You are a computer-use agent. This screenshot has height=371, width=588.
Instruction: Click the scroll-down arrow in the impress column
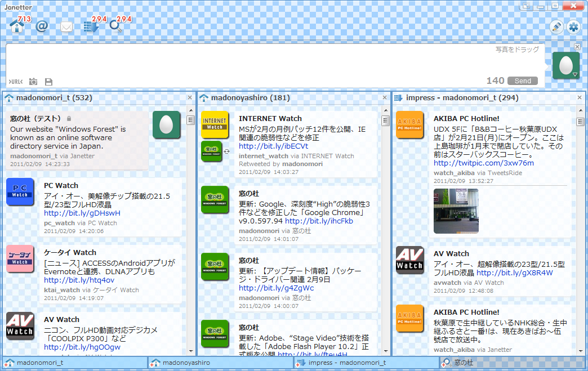click(581, 351)
